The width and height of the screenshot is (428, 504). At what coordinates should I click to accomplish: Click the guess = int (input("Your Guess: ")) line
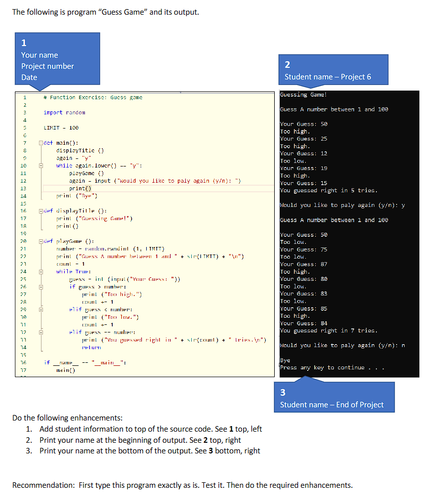coord(124,279)
